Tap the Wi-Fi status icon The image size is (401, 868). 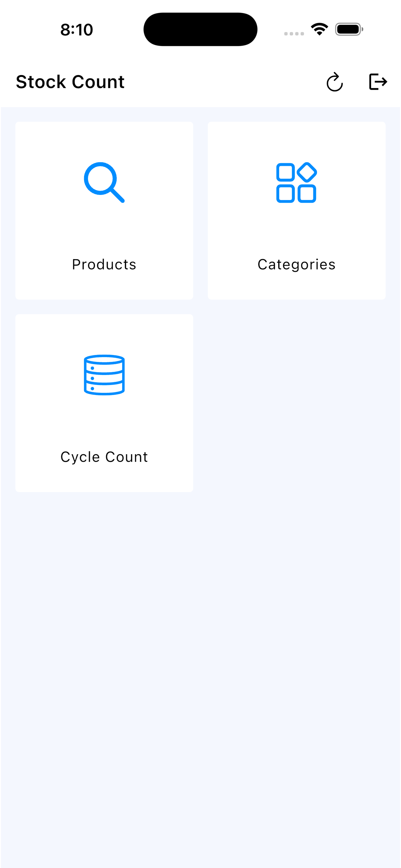(x=319, y=29)
